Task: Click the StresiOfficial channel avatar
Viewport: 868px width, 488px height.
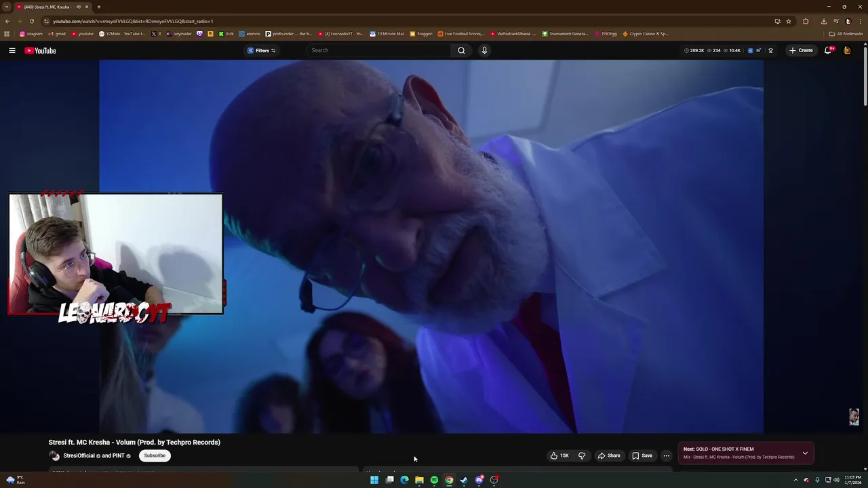Action: point(54,455)
